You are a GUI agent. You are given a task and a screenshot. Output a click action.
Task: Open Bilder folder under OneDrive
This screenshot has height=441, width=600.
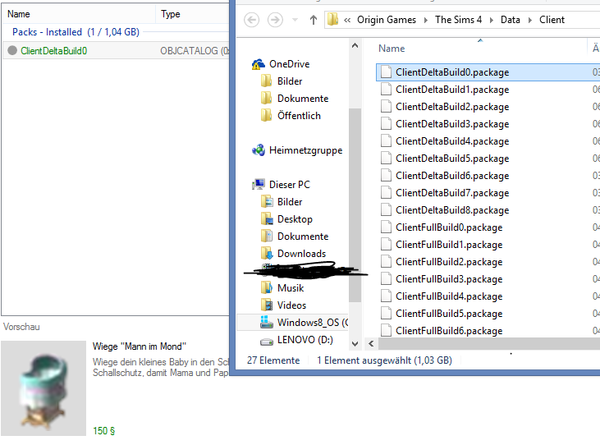[290, 81]
